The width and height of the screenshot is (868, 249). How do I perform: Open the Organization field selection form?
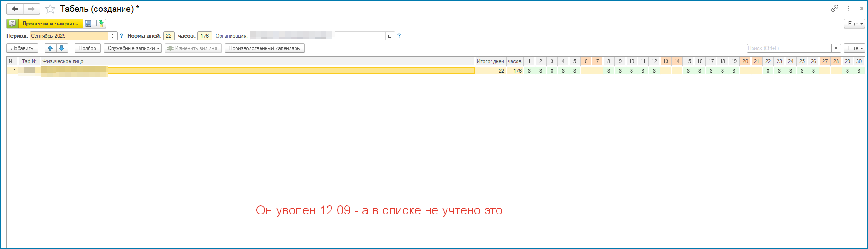coord(390,36)
